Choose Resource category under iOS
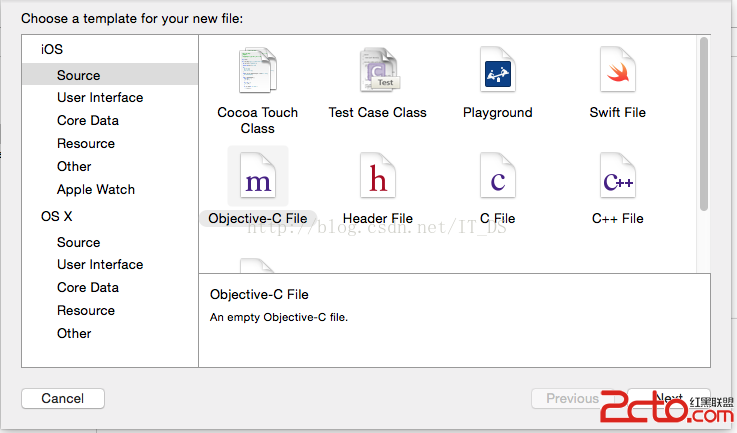737x433 pixels. pos(86,143)
